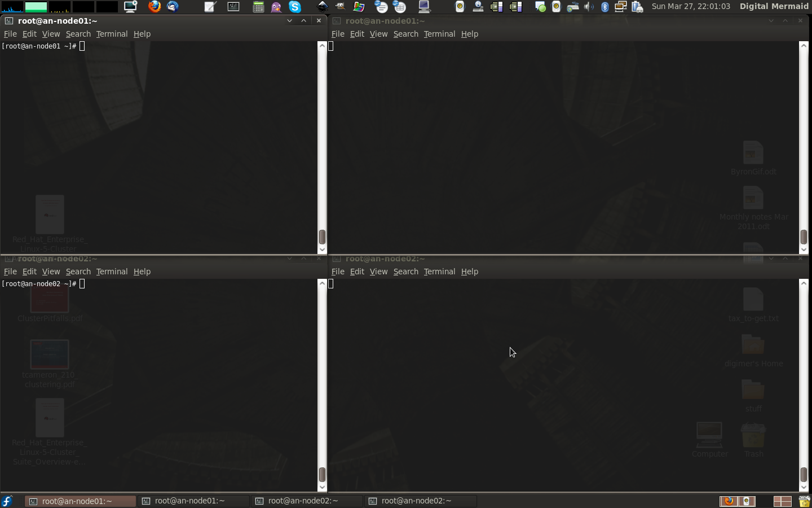Screen dimensions: 812x508
Task: Launch Firefox from the top panel
Action: (x=154, y=7)
